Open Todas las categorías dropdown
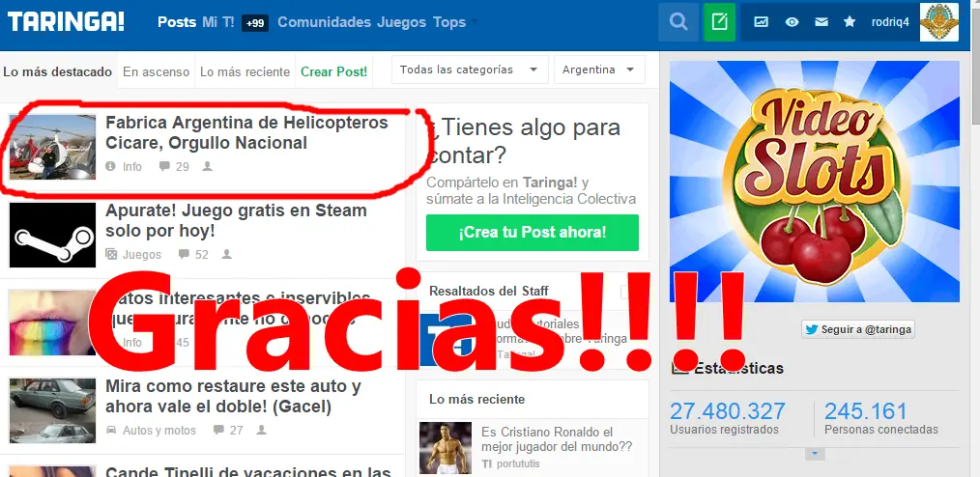The height and width of the screenshot is (477, 980). click(x=470, y=70)
